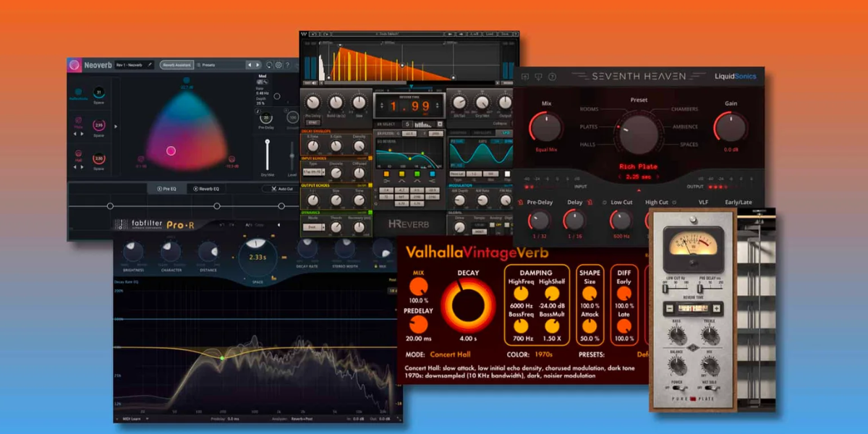This screenshot has width=868, height=434.
Task: Click MIDI Learn in FabFilter Pro-R
Action: point(131,419)
